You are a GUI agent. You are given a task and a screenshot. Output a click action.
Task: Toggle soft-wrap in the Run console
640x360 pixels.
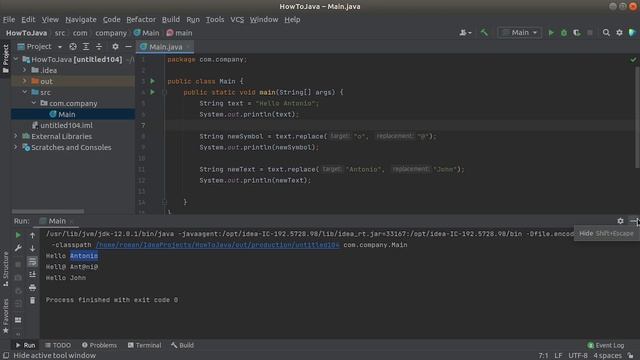(x=32, y=262)
